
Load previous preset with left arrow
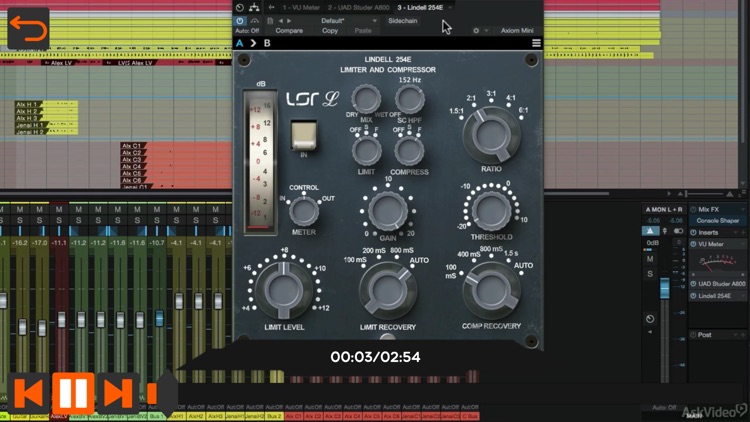(281, 21)
